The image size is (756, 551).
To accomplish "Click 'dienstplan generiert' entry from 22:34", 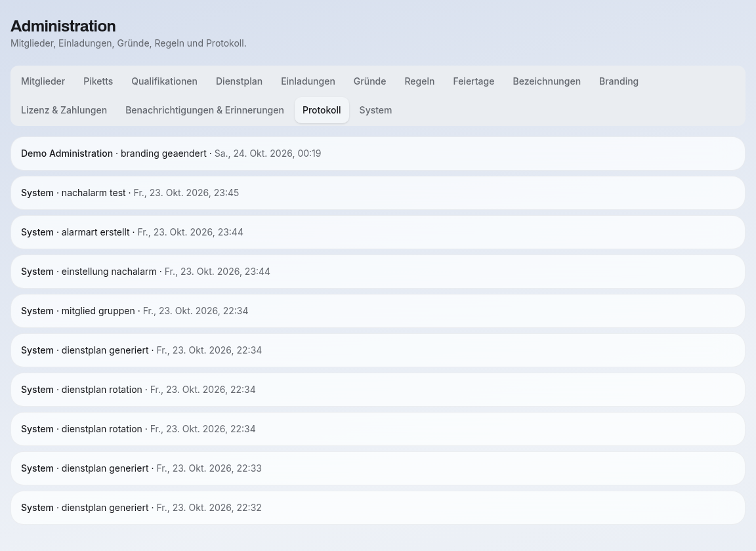I will (378, 350).
